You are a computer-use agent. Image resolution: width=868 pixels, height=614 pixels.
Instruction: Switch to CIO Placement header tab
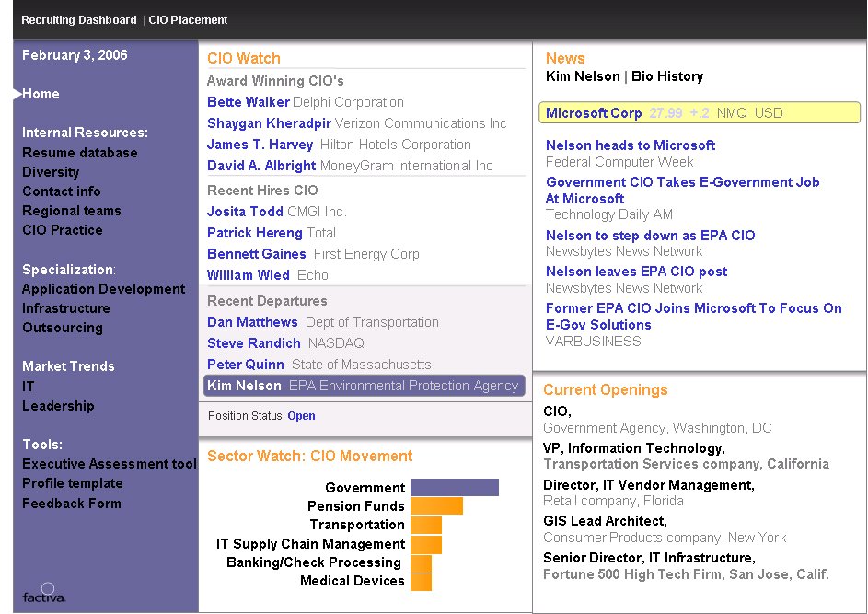[188, 20]
